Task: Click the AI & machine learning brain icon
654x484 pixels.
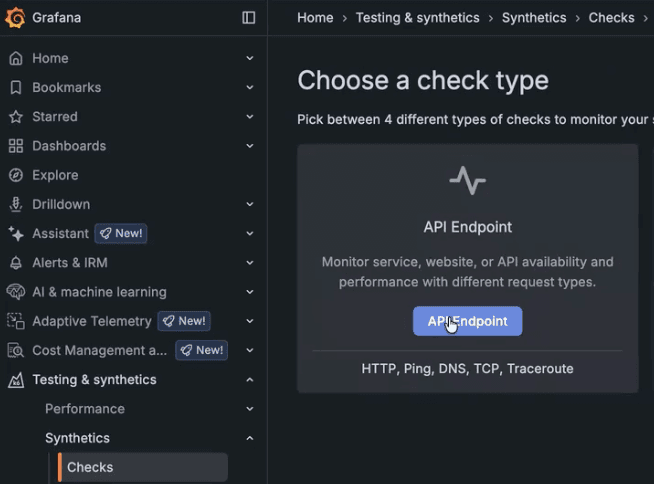Action: [16, 292]
